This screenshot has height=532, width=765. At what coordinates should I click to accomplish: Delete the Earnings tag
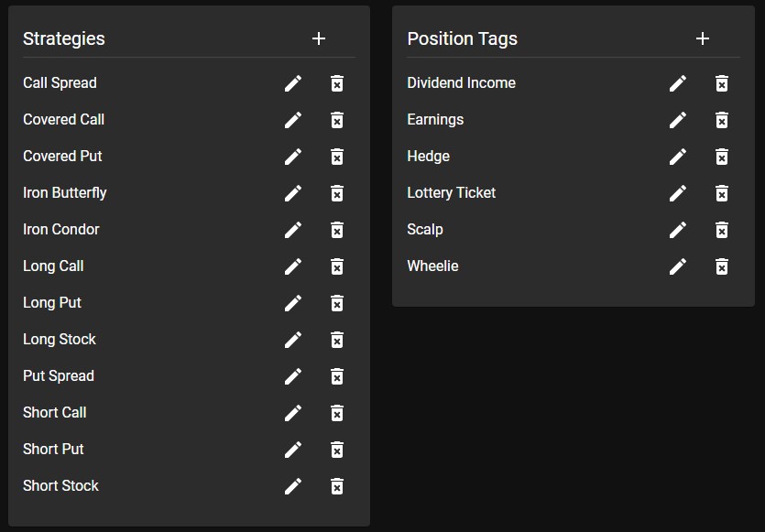722,120
